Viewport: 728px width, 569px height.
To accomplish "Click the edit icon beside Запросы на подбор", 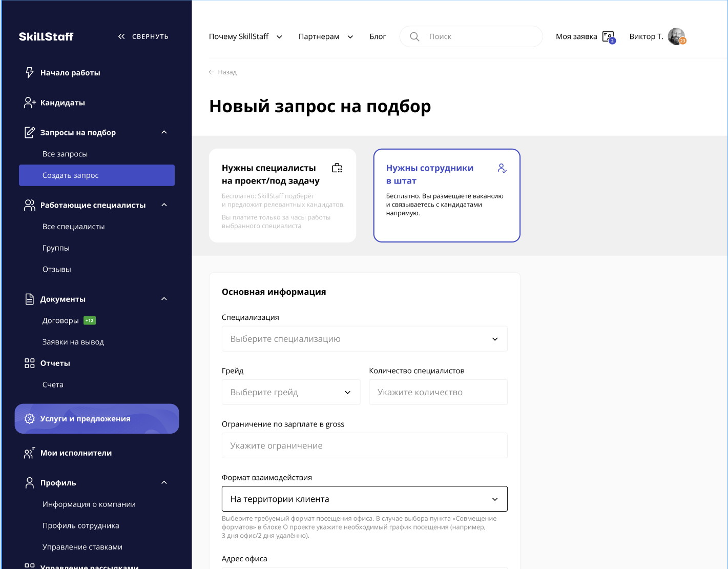I will [30, 132].
